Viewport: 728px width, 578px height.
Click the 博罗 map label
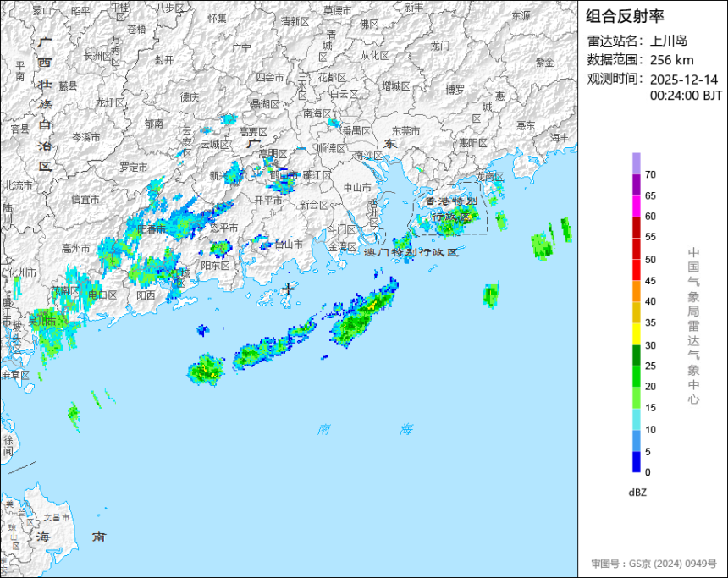coord(455,90)
